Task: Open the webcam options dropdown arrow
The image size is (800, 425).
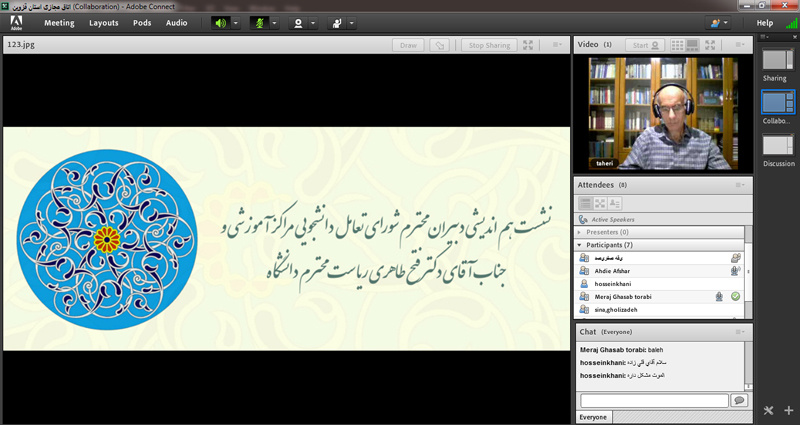Action: [x=314, y=22]
